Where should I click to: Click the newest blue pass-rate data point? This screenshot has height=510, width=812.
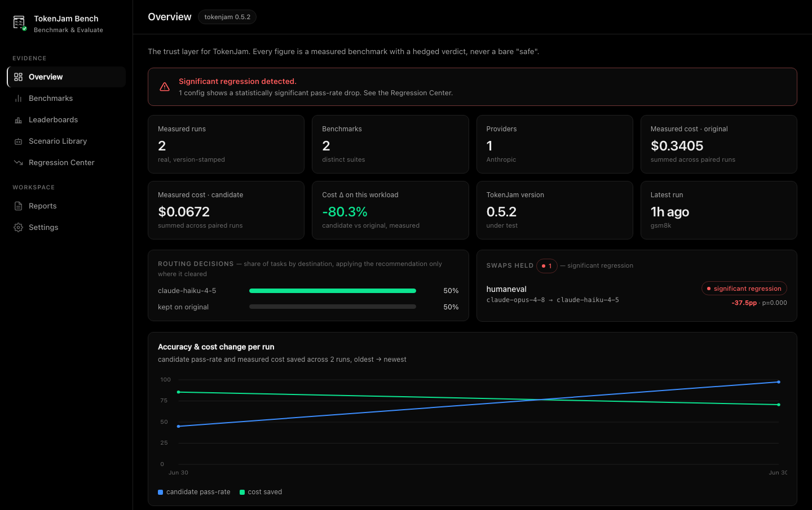[x=779, y=382]
